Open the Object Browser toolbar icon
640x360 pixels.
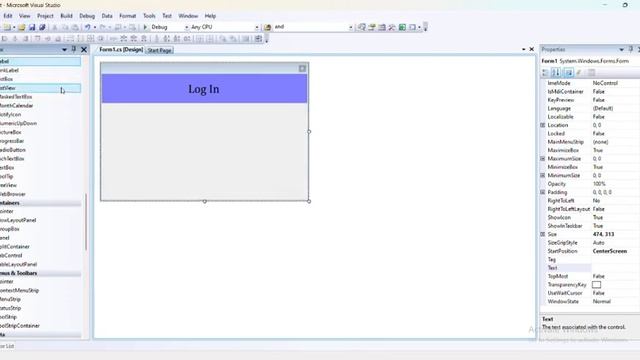point(382,27)
